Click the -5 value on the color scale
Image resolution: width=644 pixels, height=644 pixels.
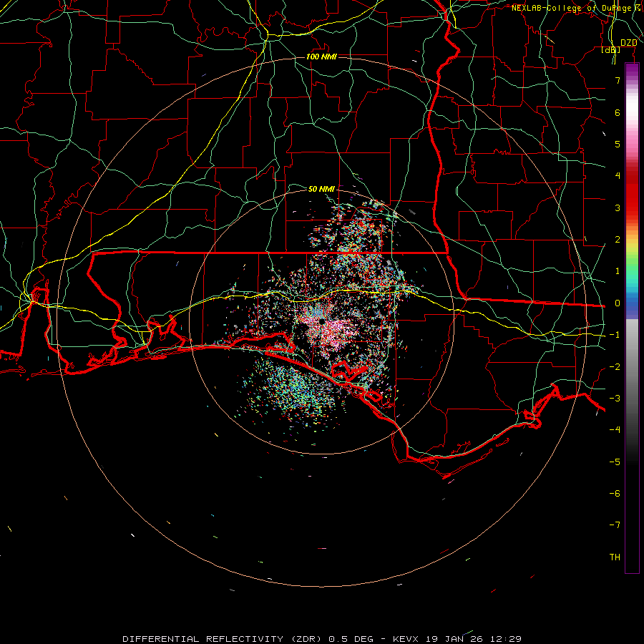pyautogui.click(x=615, y=462)
